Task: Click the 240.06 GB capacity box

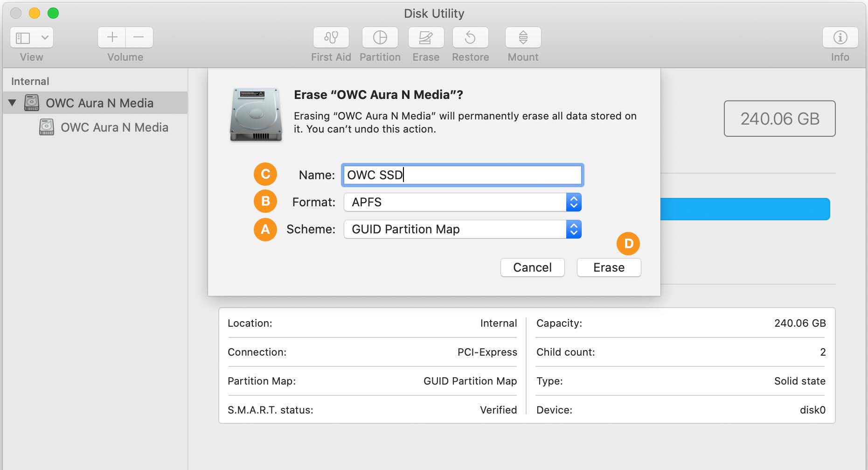Action: (x=779, y=119)
